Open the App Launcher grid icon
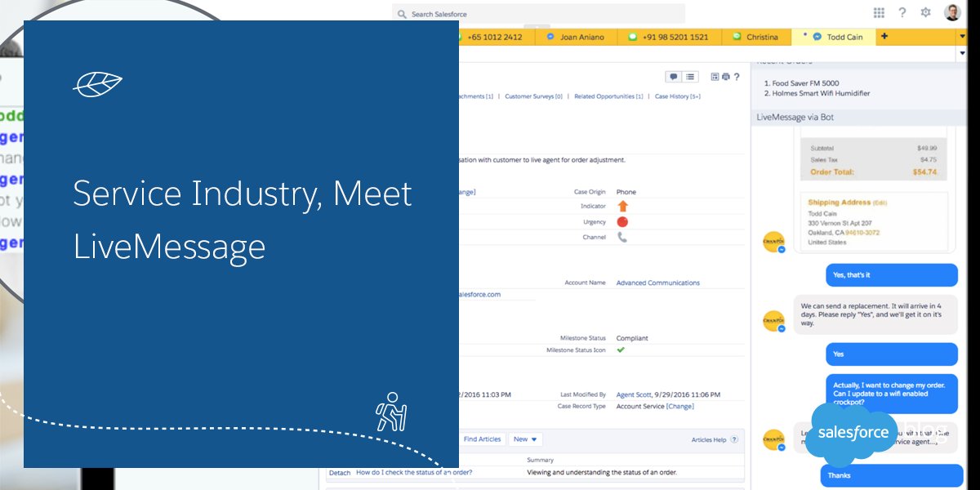Image resolution: width=980 pixels, height=490 pixels. (879, 12)
